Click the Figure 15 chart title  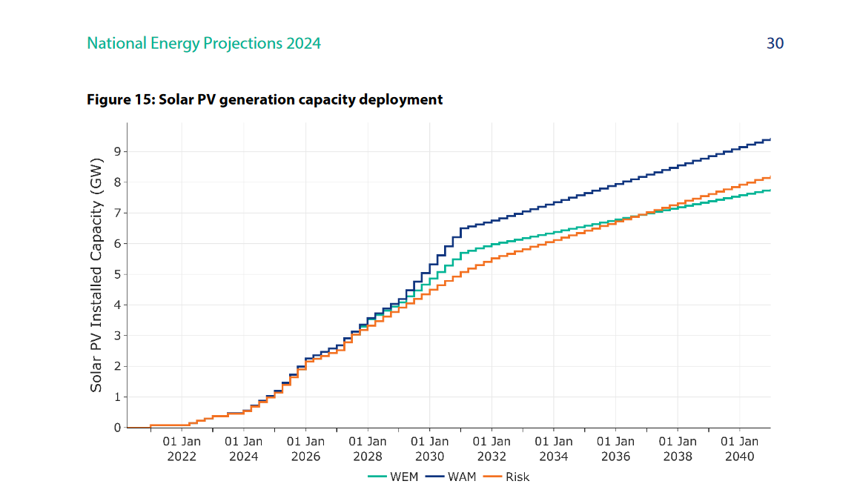pyautogui.click(x=265, y=99)
